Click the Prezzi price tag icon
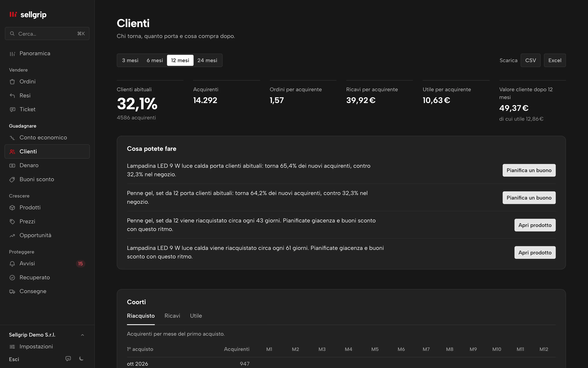 pyautogui.click(x=12, y=222)
